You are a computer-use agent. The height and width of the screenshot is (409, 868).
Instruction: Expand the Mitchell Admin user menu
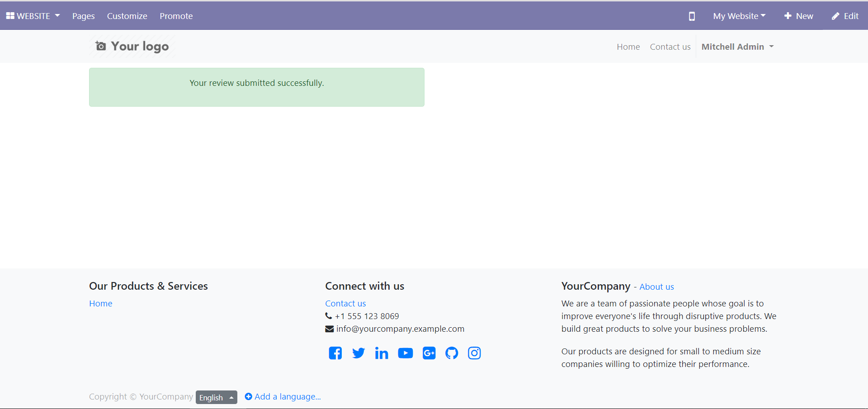pos(737,47)
